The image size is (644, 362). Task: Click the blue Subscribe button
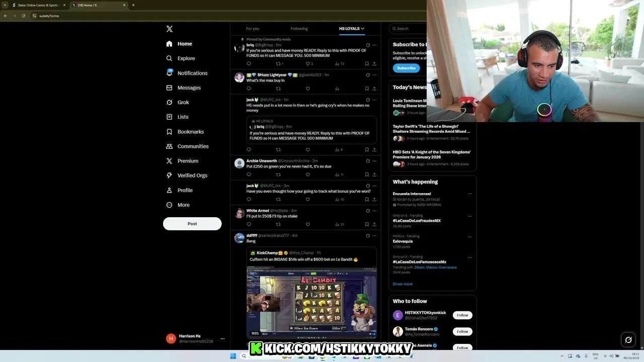click(x=406, y=68)
